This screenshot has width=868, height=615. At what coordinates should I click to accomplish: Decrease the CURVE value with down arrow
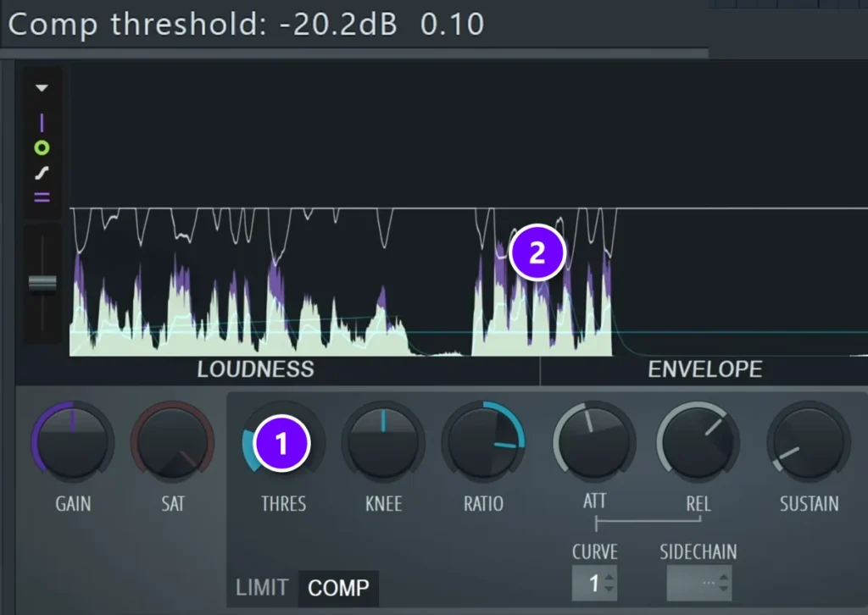coord(609,589)
